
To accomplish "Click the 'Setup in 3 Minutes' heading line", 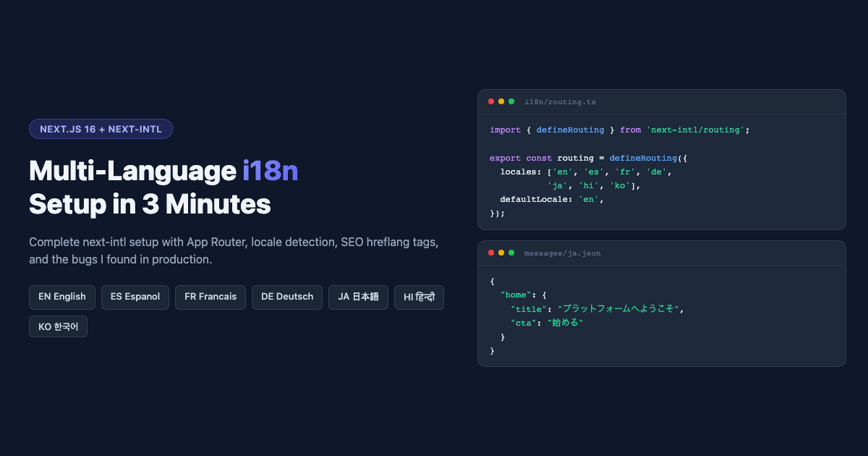I will coord(150,205).
